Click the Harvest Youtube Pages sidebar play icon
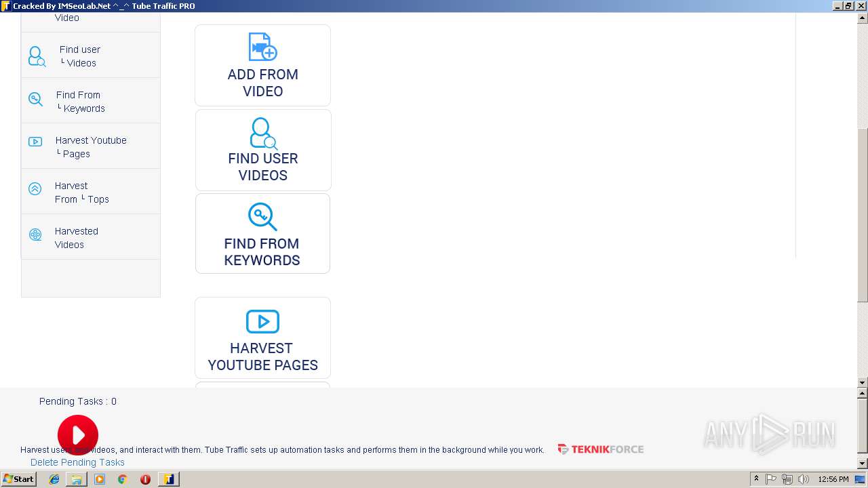Image resolution: width=868 pixels, height=488 pixels. pos(35,142)
